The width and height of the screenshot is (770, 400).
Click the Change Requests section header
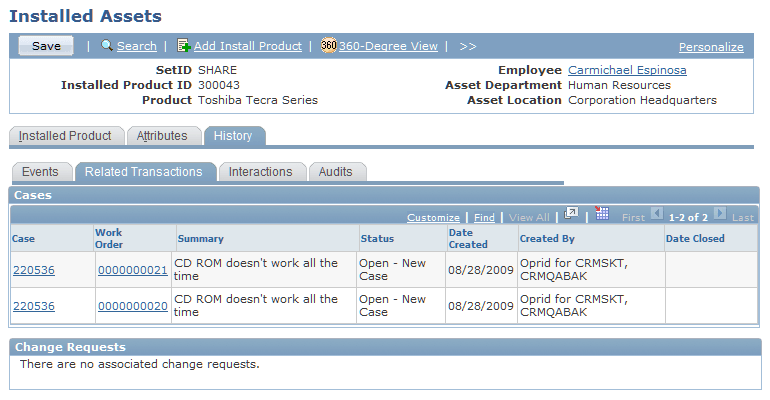(x=385, y=347)
